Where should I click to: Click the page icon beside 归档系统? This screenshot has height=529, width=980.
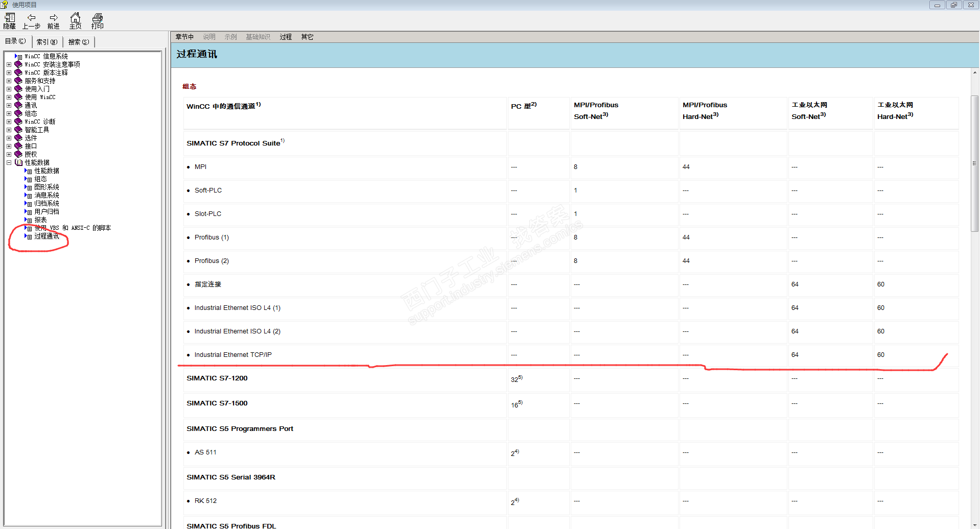(x=29, y=204)
